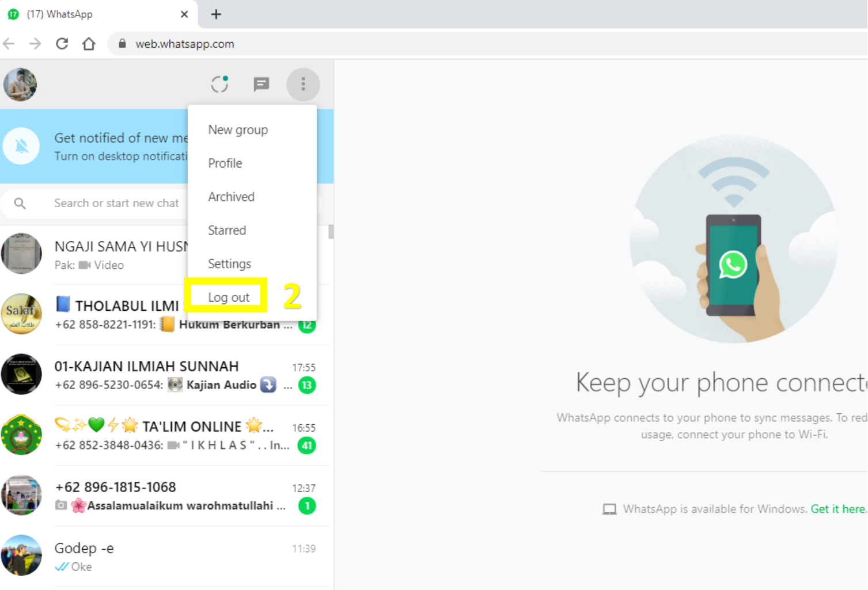Click Kajian Audio message preview
This screenshot has height=590, width=868.
221,385
